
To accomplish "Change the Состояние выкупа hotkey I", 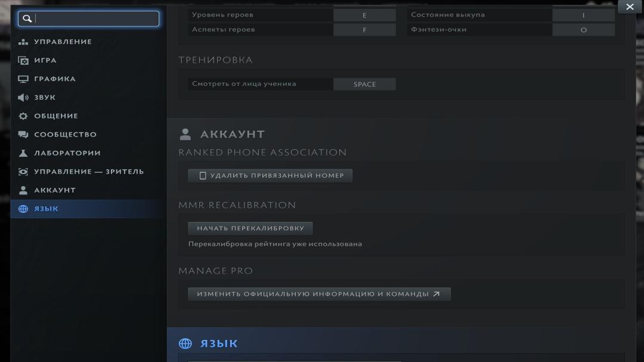I will (583, 15).
